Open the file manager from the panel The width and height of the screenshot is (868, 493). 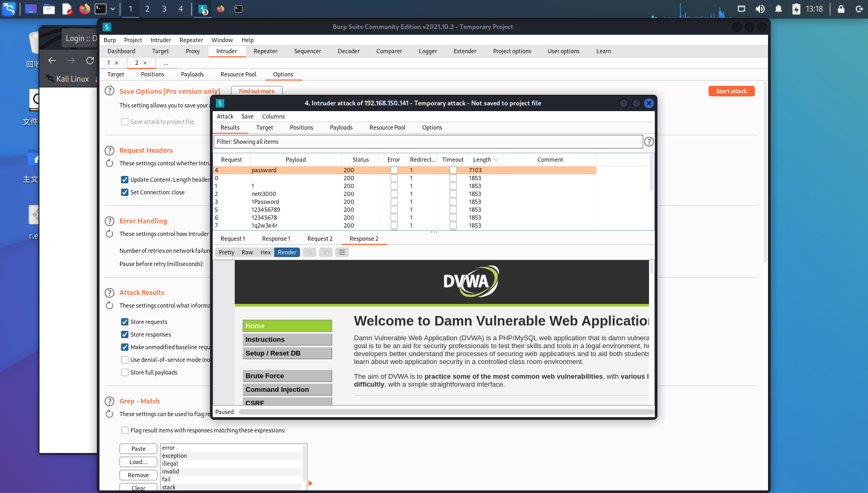pyautogui.click(x=49, y=9)
